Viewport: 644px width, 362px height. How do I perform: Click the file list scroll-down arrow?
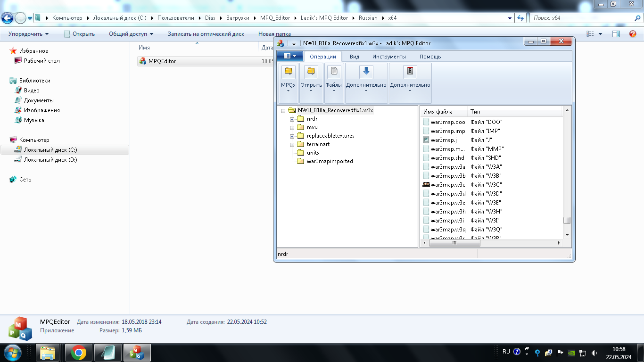(x=567, y=235)
